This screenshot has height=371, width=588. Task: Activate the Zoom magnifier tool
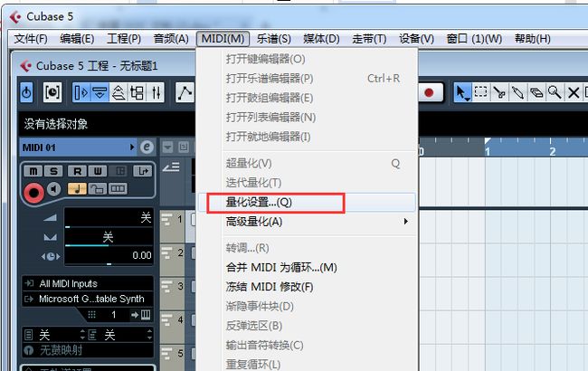[x=555, y=92]
